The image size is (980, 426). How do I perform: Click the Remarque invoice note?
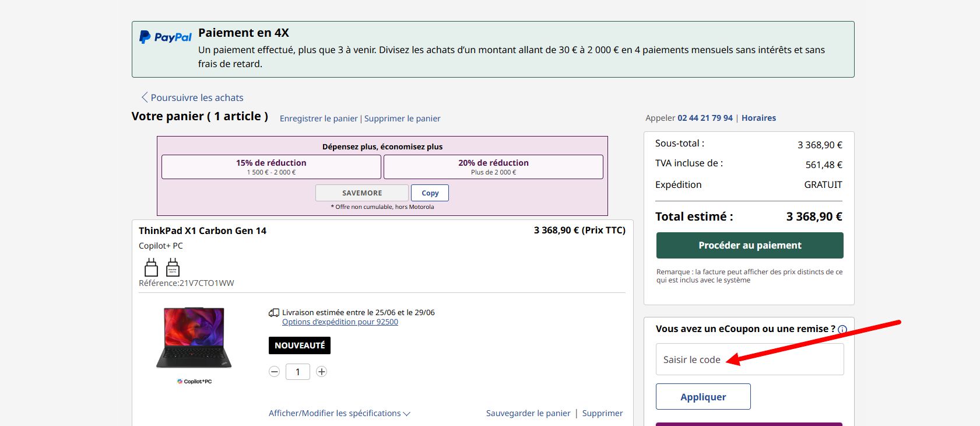pos(750,276)
